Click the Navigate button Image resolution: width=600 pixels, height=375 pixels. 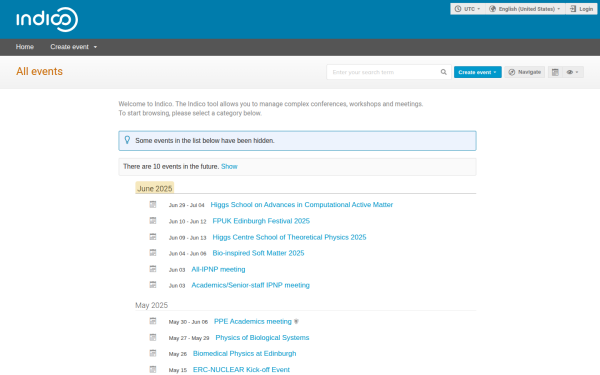pyautogui.click(x=525, y=72)
